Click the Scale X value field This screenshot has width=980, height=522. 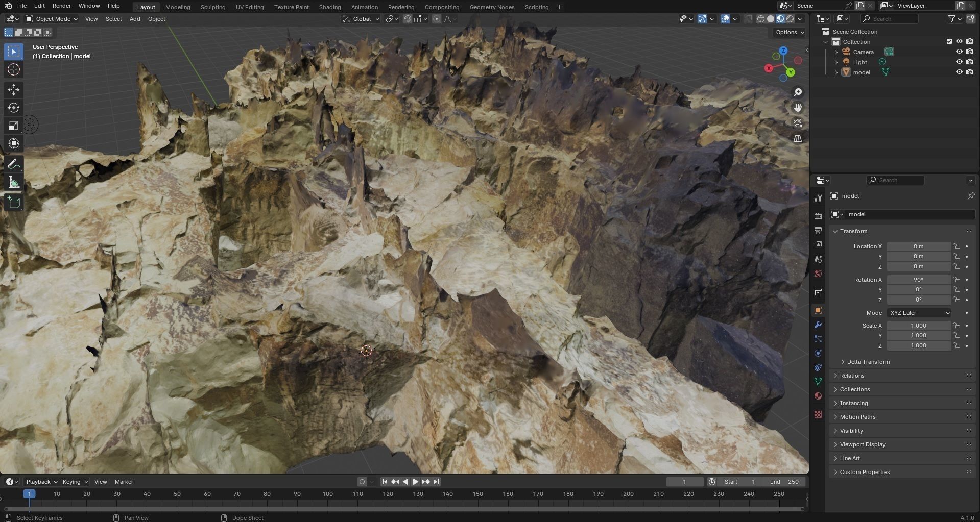pyautogui.click(x=918, y=326)
